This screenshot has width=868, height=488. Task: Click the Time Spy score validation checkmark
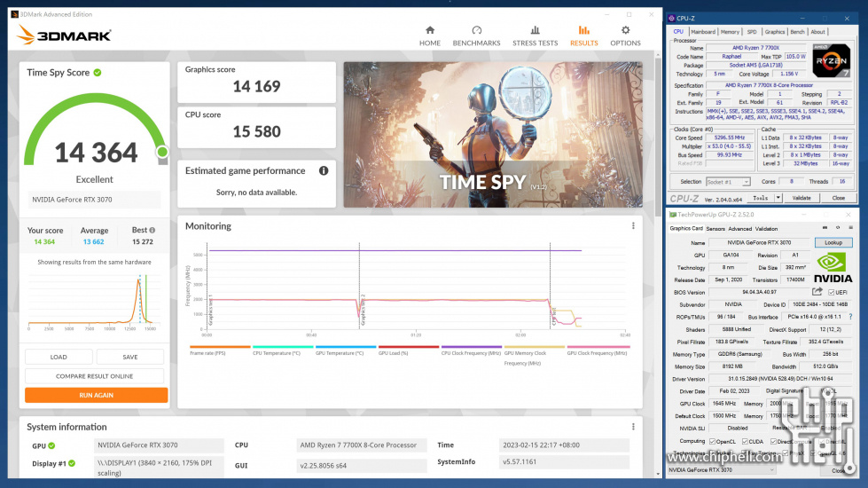[98, 73]
